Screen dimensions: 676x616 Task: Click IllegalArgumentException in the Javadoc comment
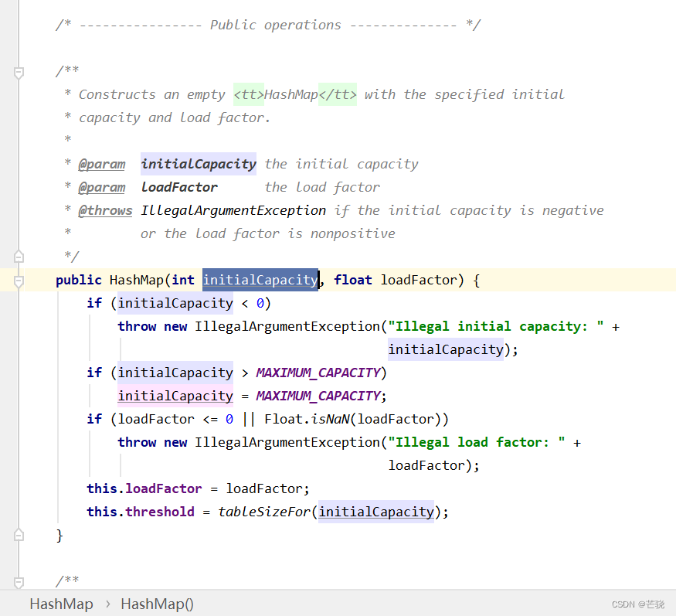pos(233,210)
